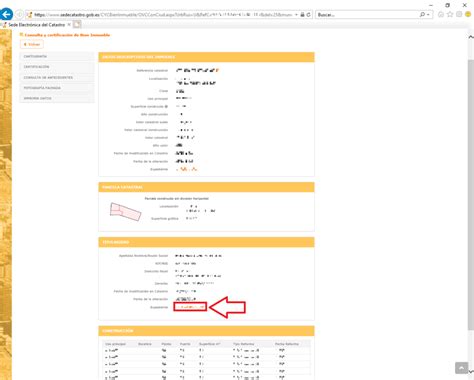474x380 pixels.
Task: Click the scroll-to-top arrow button
Action: click(x=461, y=368)
